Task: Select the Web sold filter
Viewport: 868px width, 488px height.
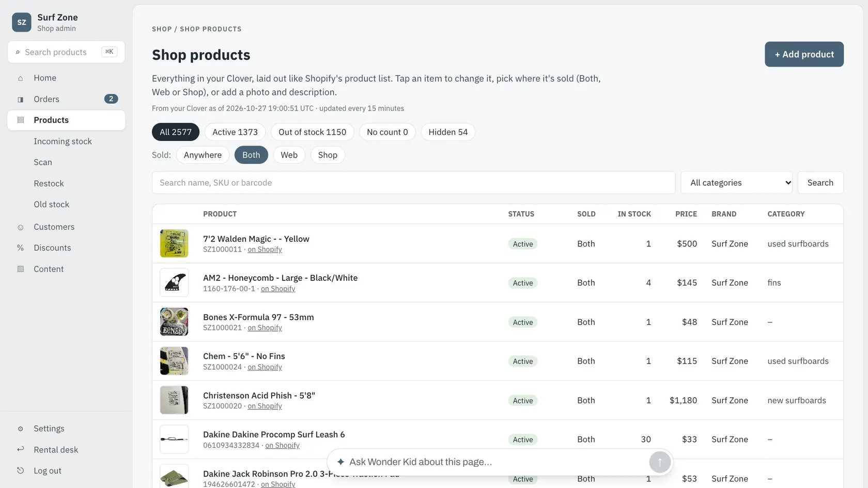Action: pos(289,155)
